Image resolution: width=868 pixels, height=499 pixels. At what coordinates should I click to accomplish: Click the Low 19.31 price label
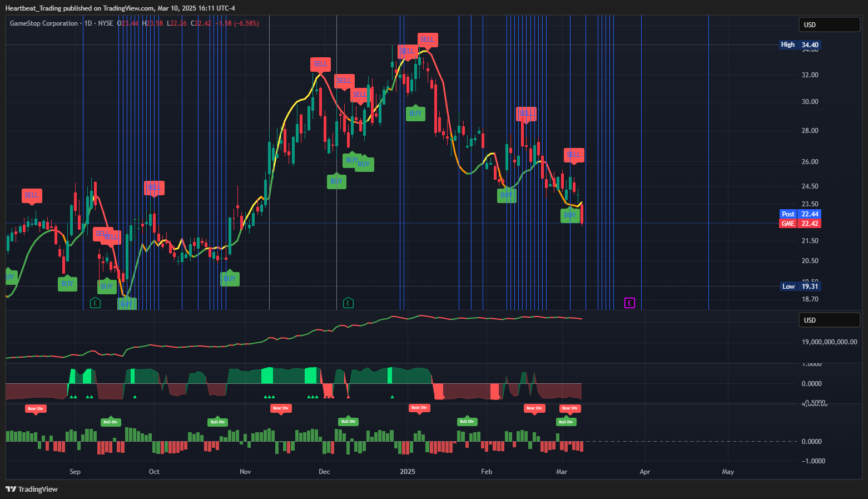pos(801,286)
